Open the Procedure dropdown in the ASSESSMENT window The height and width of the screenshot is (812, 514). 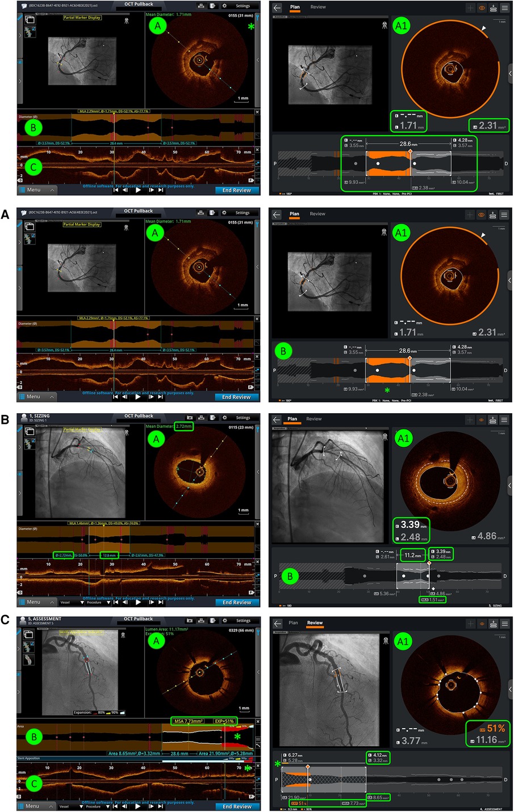pyautogui.click(x=97, y=806)
